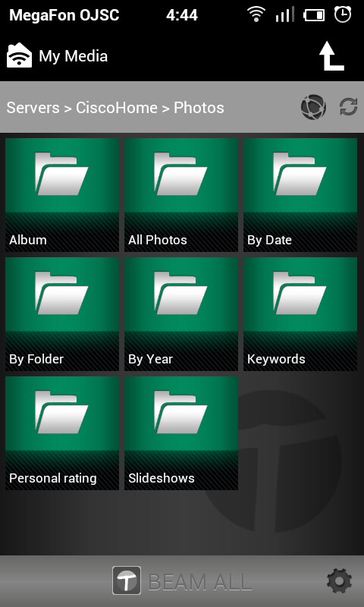
Task: Open the Personal rating folder
Action: point(62,433)
